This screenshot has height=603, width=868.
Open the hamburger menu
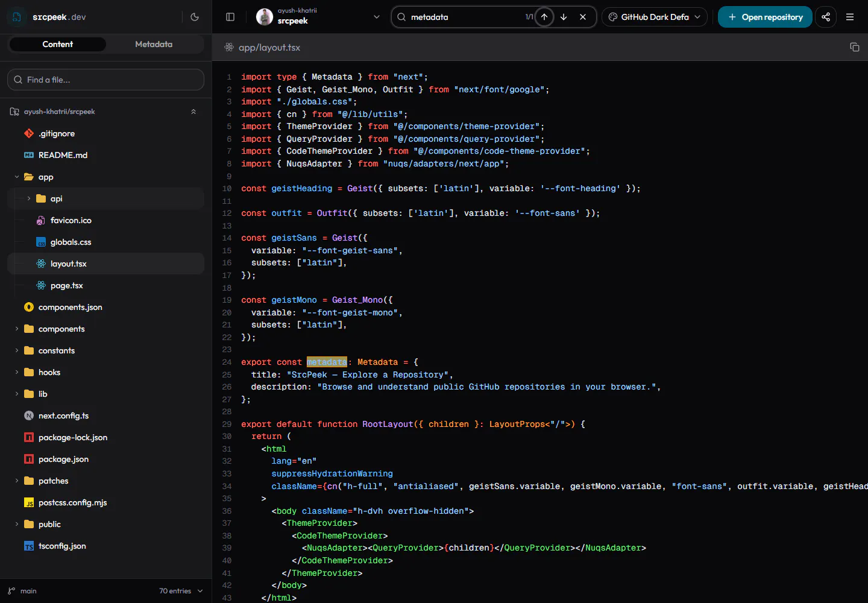(x=850, y=17)
